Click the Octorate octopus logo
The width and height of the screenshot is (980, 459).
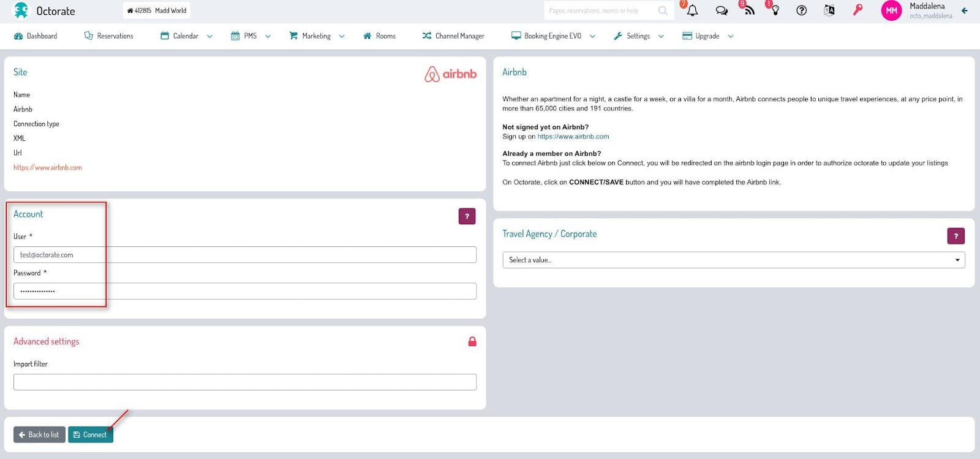click(x=21, y=10)
